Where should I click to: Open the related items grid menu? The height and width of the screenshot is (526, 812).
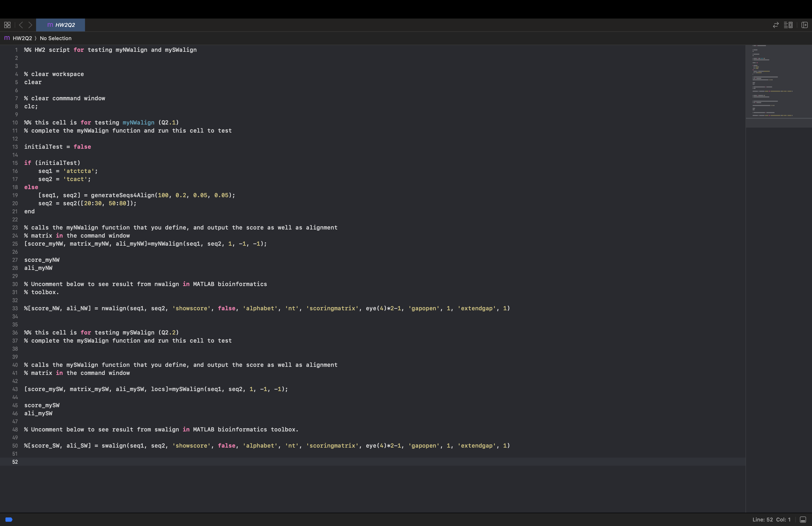point(7,25)
